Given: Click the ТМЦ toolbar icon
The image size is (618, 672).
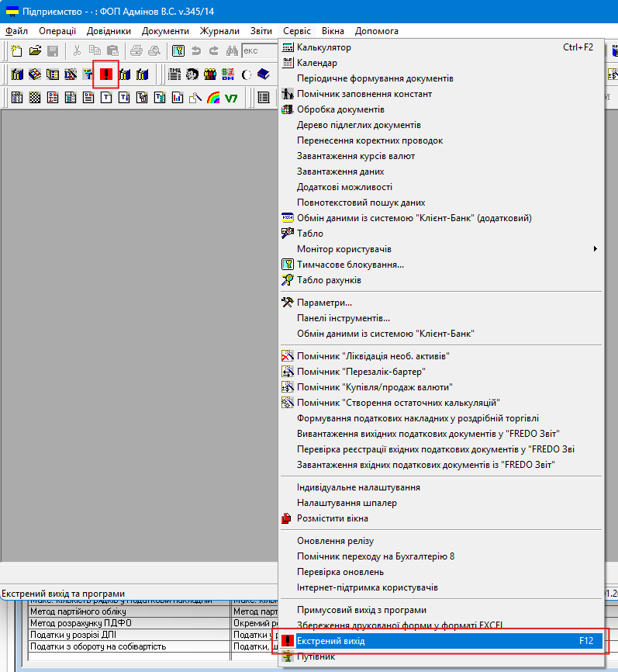Looking at the screenshot, I should [174, 74].
